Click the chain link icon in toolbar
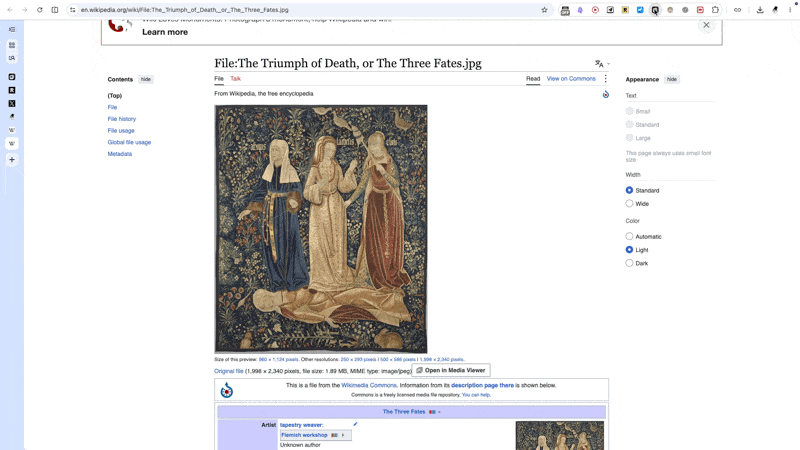This screenshot has height=450, width=800. (x=737, y=10)
